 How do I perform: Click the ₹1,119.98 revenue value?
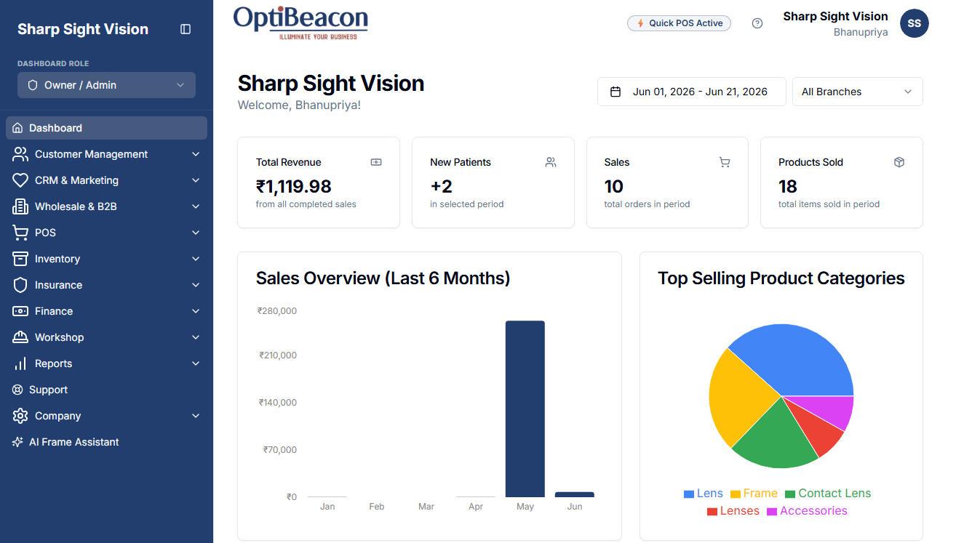(294, 186)
